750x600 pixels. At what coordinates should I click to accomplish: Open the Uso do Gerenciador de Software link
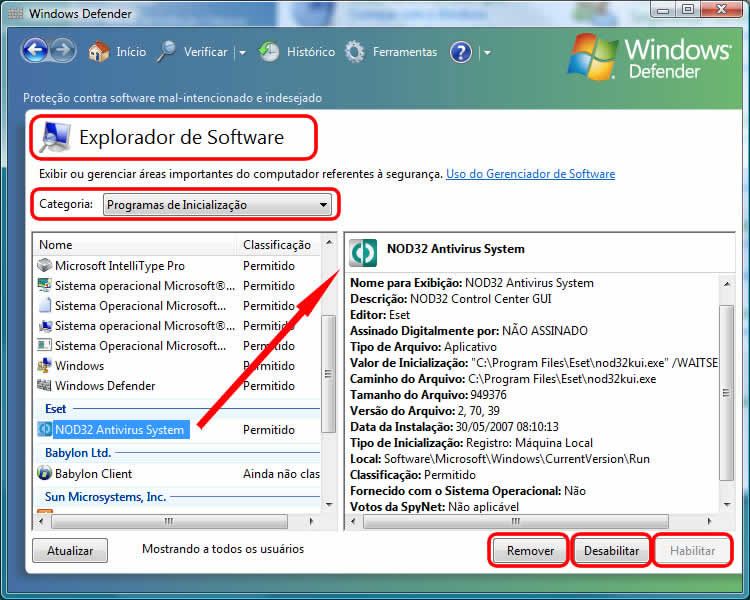530,174
